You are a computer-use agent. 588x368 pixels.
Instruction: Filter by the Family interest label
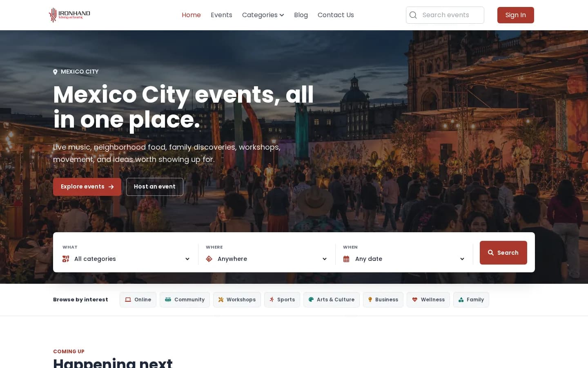(x=475, y=300)
